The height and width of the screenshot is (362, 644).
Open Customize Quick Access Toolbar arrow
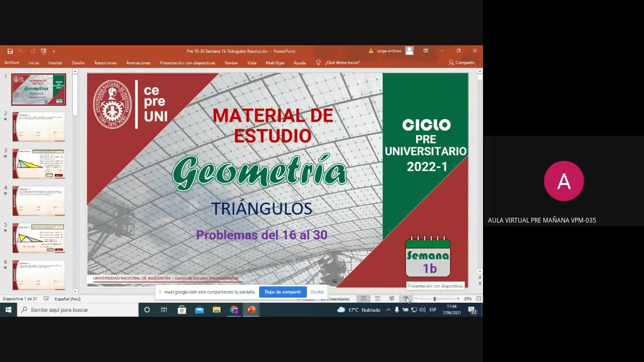54,51
